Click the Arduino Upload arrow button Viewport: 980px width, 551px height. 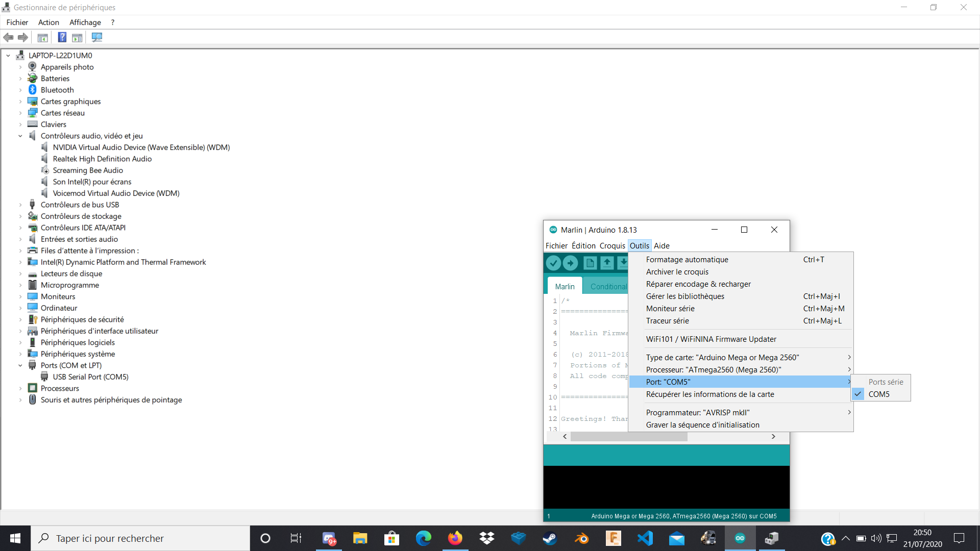click(570, 263)
